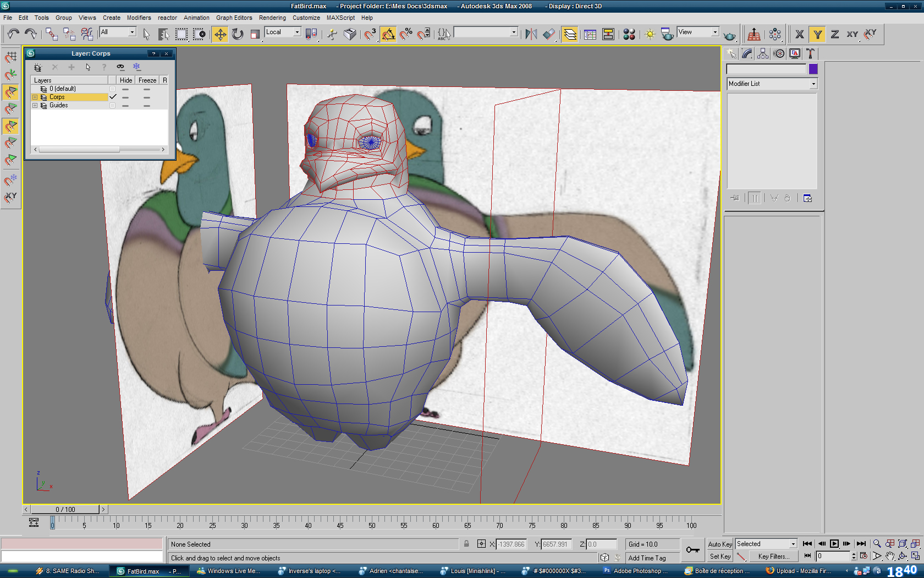Screen dimensions: 924x578
Task: Choose the Select Object arrow tool
Action: tap(146, 34)
